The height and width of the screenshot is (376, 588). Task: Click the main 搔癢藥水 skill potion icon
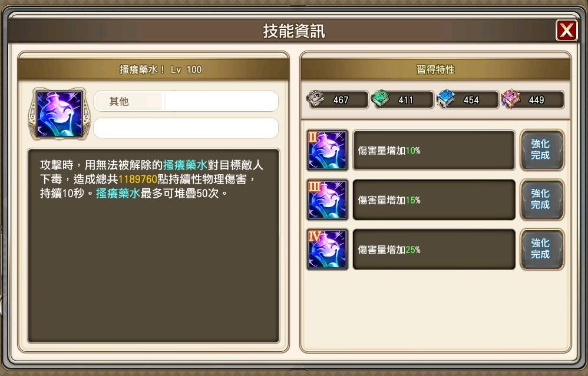(x=60, y=114)
